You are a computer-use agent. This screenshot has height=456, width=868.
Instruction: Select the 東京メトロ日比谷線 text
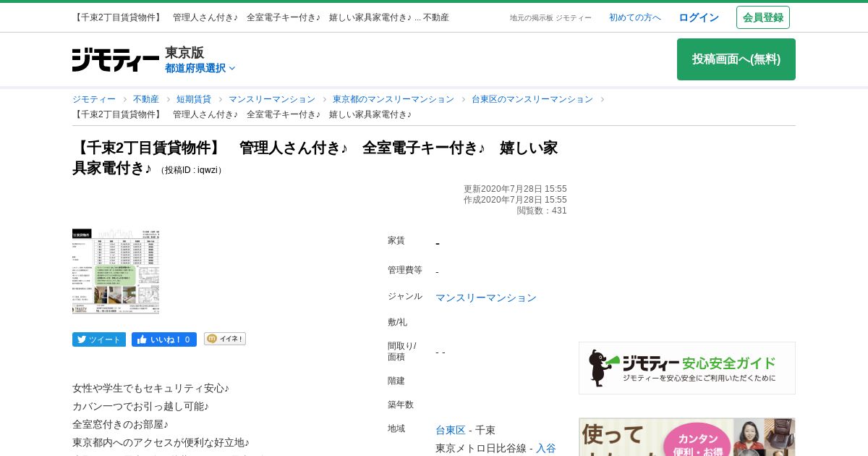[x=481, y=448]
